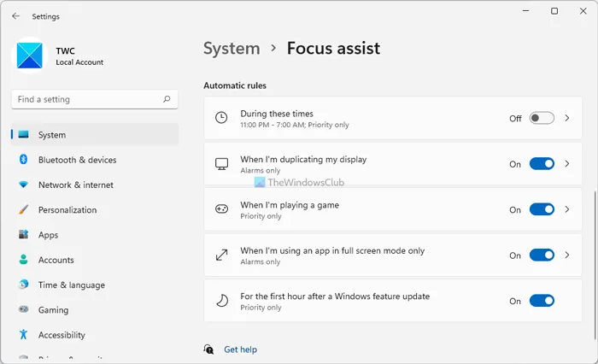Click the Get help icon
The image size is (598, 364).
(209, 349)
